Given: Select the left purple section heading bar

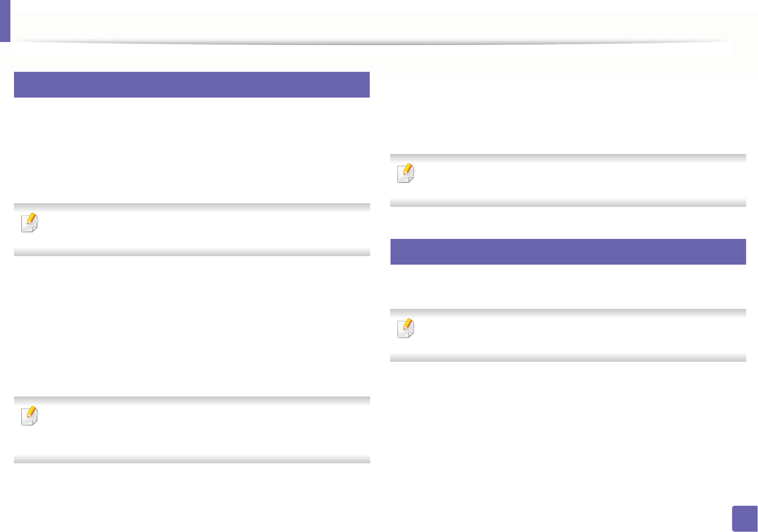Looking at the screenshot, I should pos(192,84).
